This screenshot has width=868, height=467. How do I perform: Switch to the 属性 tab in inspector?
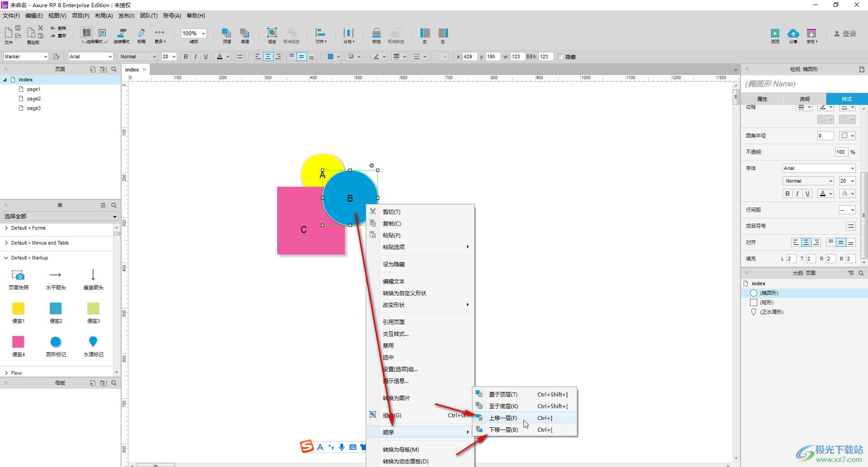(762, 99)
